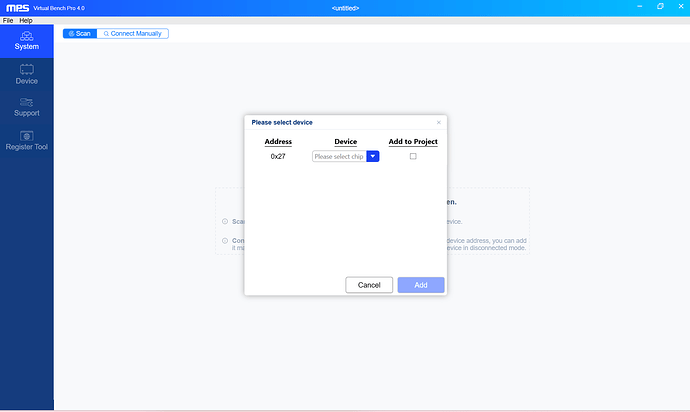This screenshot has width=690, height=412.
Task: Open the System sidebar section
Action: click(26, 41)
